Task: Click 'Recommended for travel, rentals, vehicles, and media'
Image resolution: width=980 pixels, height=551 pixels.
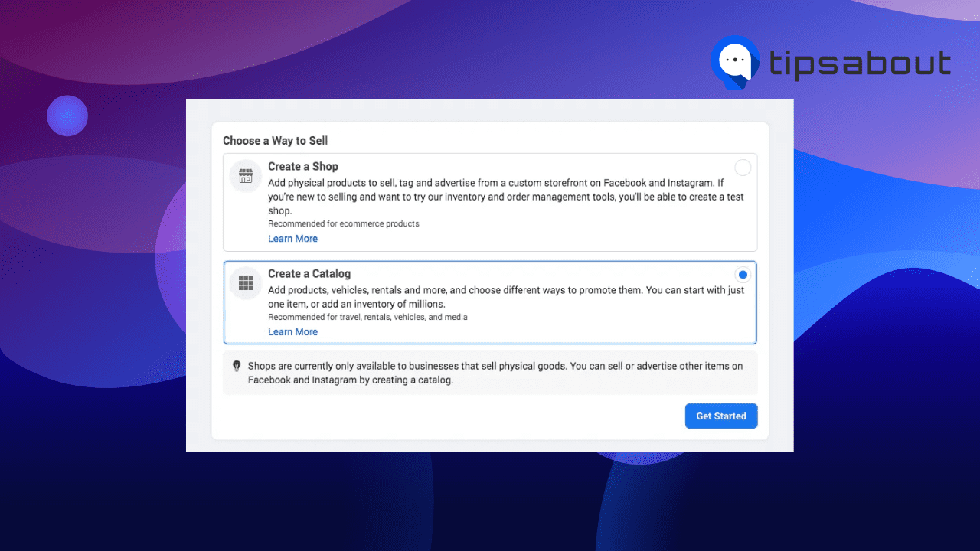Action: click(x=367, y=317)
